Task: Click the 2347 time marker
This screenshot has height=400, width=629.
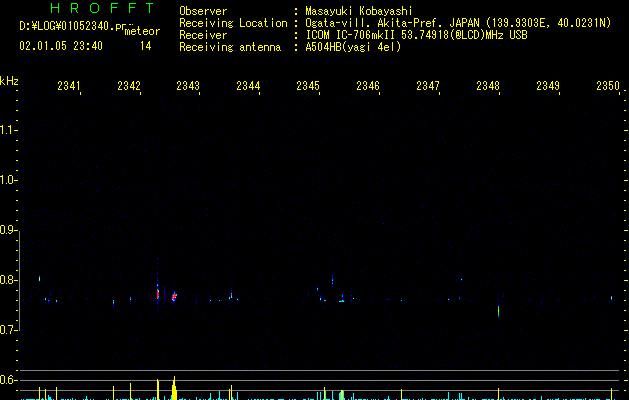Action: (x=428, y=86)
